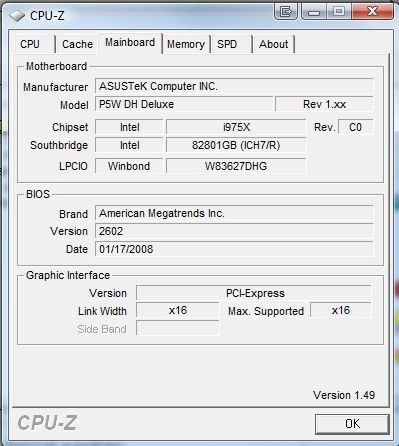Show the About tab

pos(274,44)
